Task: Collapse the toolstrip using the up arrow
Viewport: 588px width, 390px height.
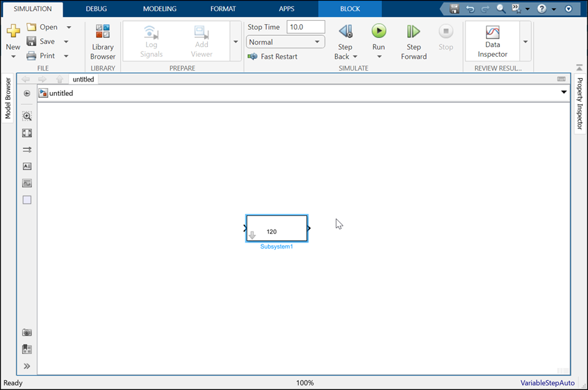Action: pos(579,67)
